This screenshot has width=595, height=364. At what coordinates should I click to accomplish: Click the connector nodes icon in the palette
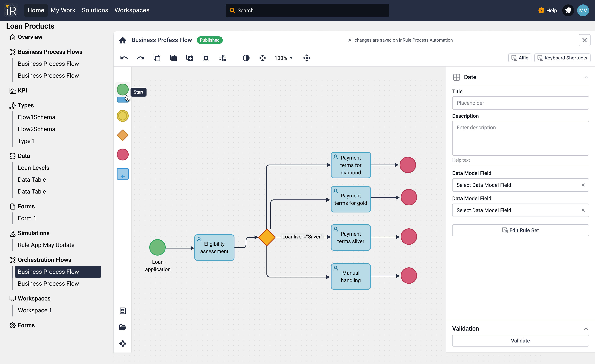click(x=123, y=344)
